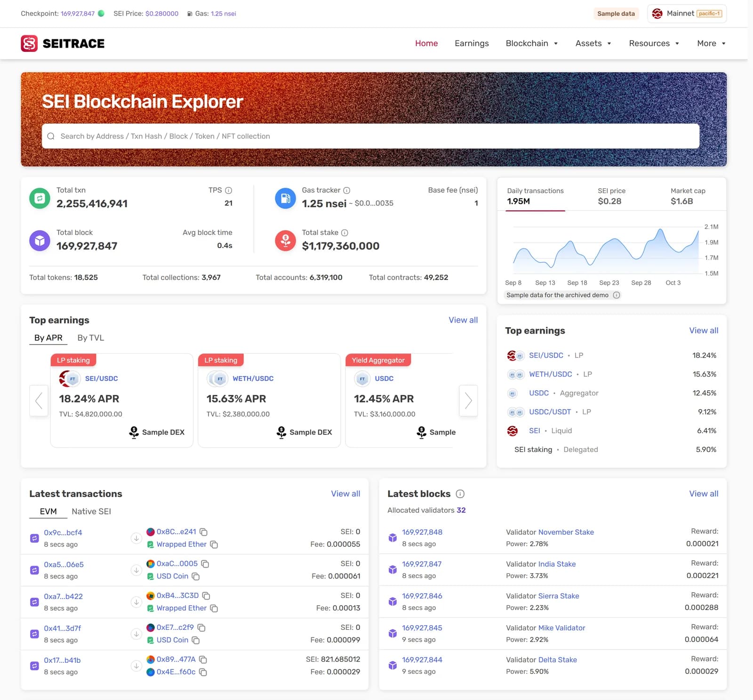Click the TPS info icon

click(x=229, y=190)
